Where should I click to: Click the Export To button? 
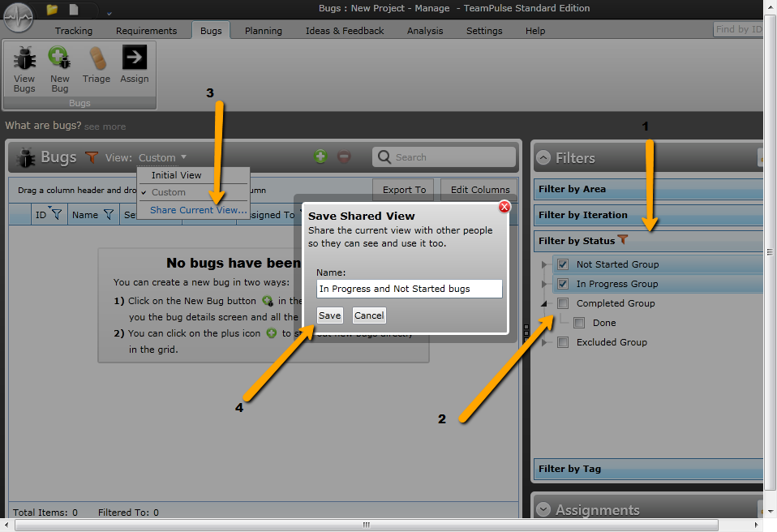coord(404,189)
